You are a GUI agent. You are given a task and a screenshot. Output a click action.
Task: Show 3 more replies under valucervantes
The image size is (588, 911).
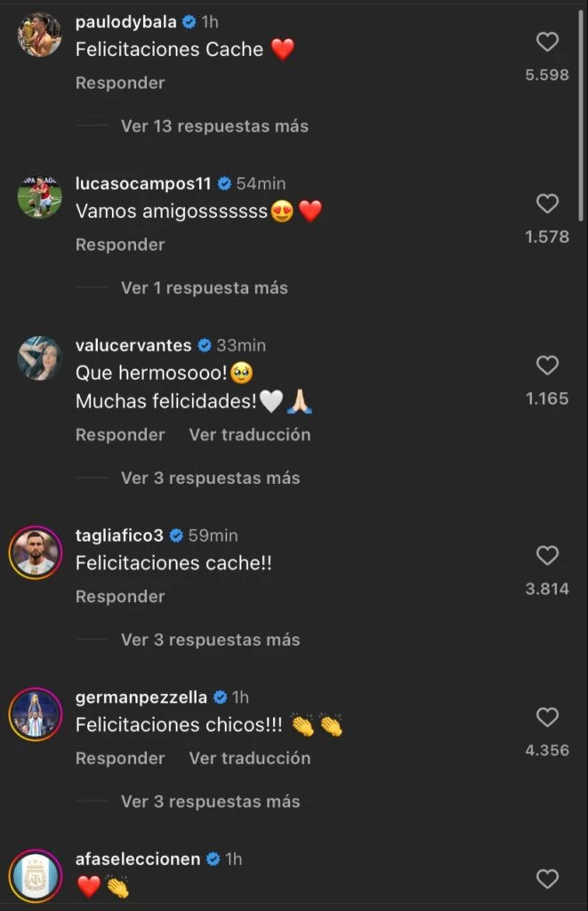click(x=210, y=479)
